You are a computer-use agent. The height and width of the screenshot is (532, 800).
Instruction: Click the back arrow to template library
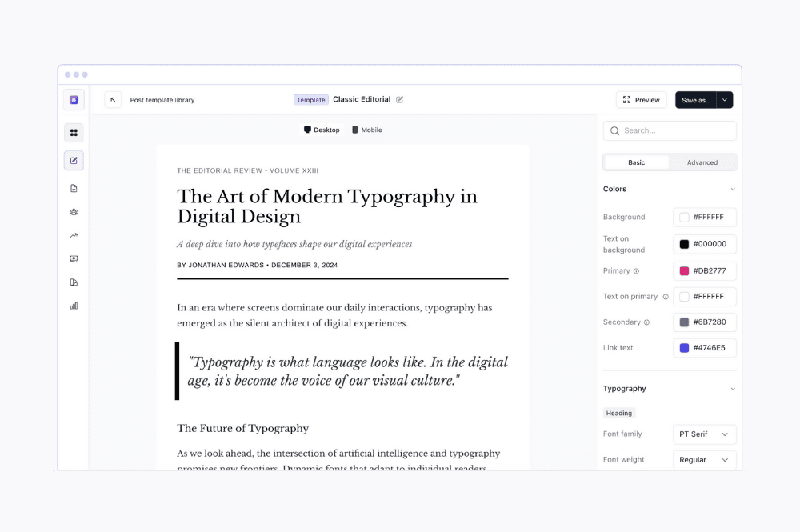(x=113, y=100)
